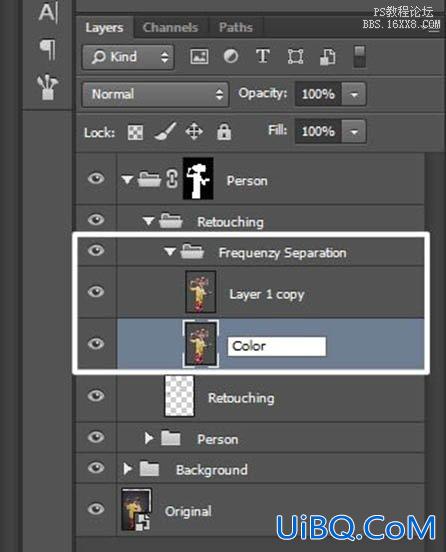Filter by smart objects icon

327,57
